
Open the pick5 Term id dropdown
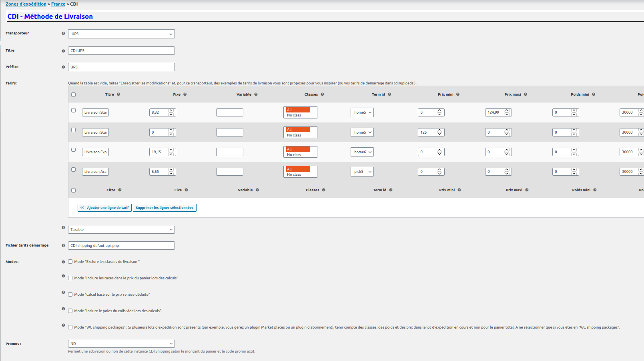362,172
